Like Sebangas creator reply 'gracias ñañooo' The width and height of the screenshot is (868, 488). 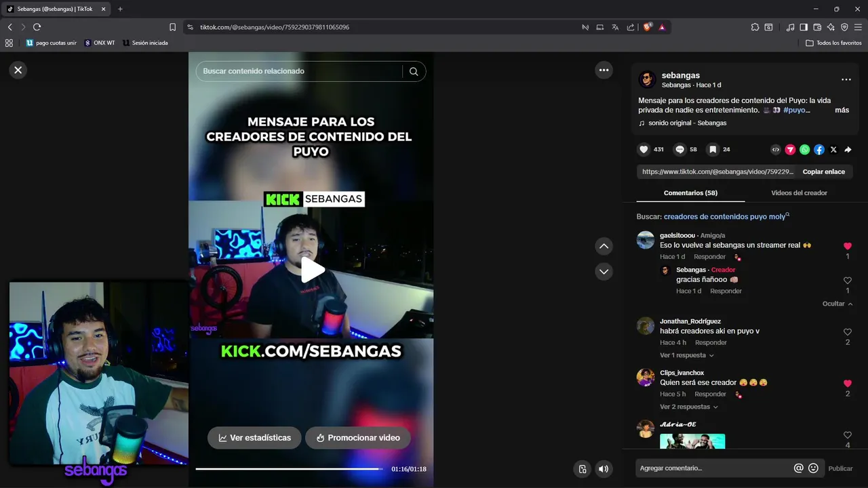848,281
